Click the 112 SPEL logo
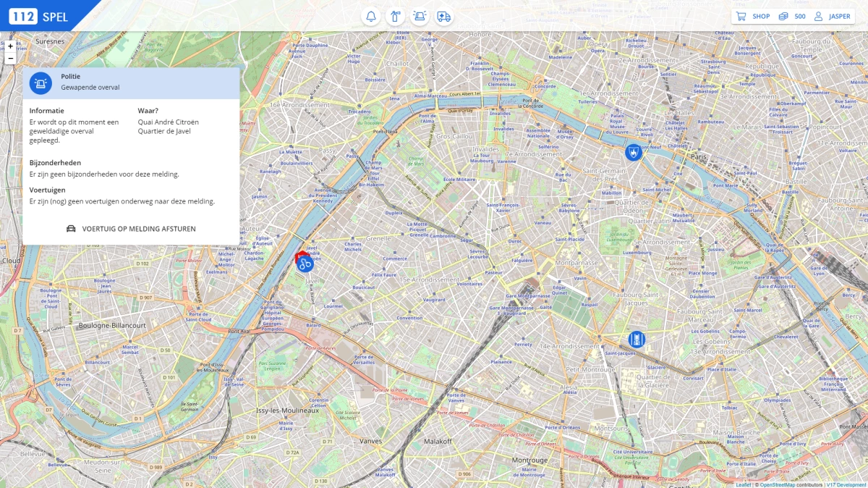868x488 pixels. click(x=39, y=16)
